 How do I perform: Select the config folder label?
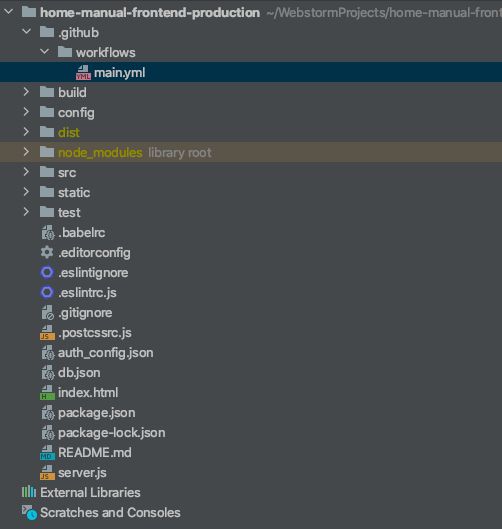tap(76, 113)
